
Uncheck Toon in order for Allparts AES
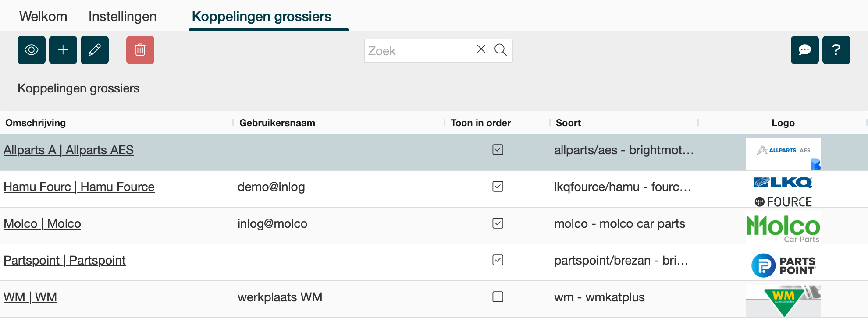click(498, 150)
